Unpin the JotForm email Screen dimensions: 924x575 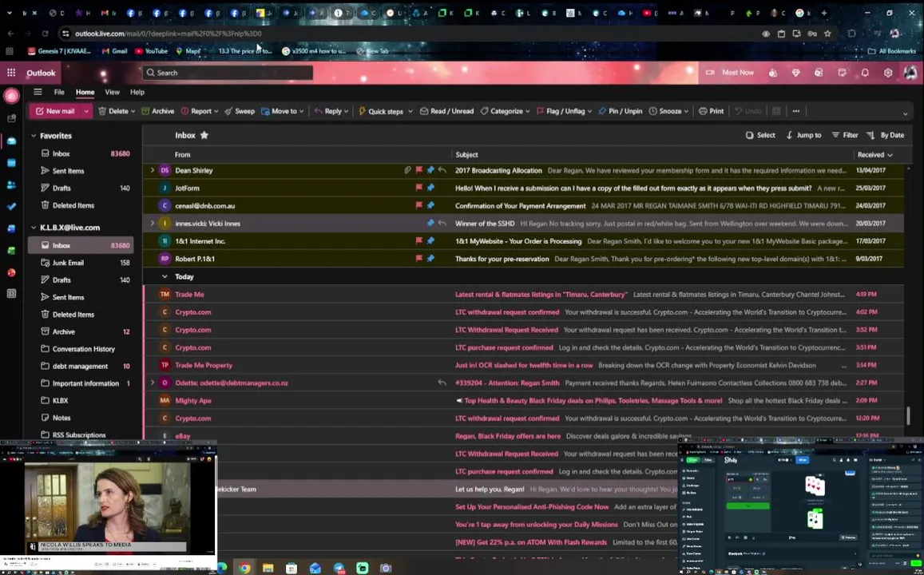(430, 188)
